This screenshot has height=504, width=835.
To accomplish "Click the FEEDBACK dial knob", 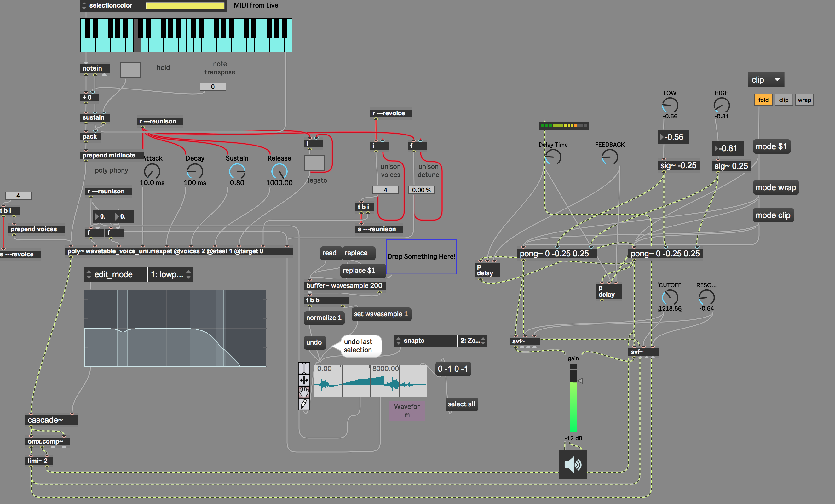I will (610, 157).
